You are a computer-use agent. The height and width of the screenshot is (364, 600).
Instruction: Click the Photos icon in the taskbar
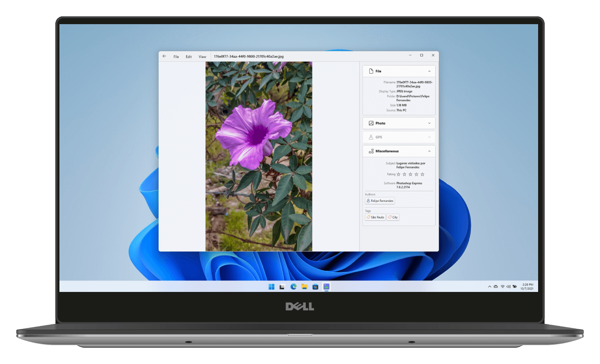tap(326, 287)
